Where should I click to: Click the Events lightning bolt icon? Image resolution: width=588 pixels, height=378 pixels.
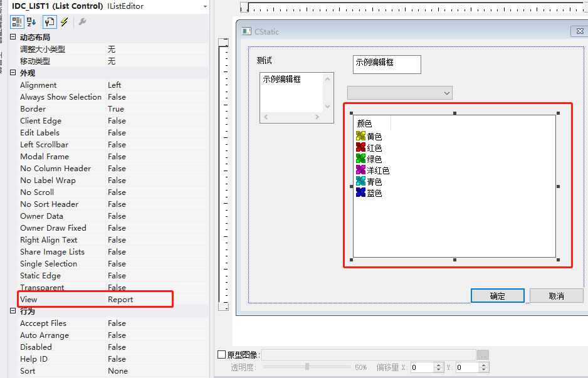point(65,22)
